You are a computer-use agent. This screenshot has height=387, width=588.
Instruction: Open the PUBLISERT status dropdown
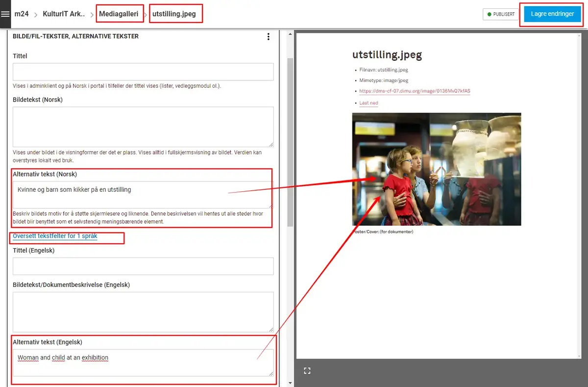500,14
